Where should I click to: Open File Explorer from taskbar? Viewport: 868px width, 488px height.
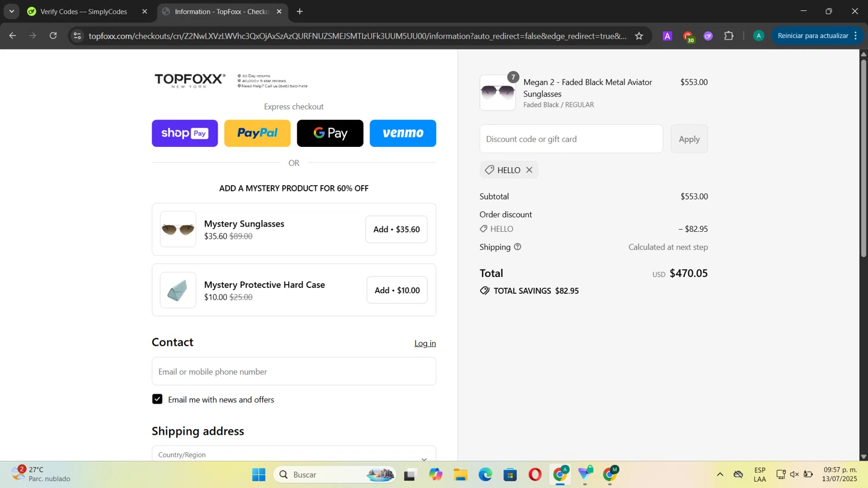tap(460, 475)
